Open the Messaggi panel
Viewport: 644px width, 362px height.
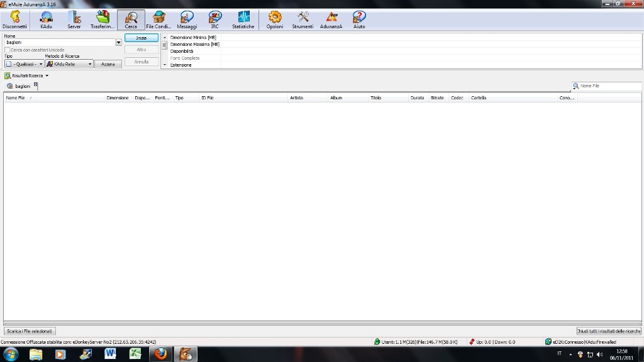187,20
